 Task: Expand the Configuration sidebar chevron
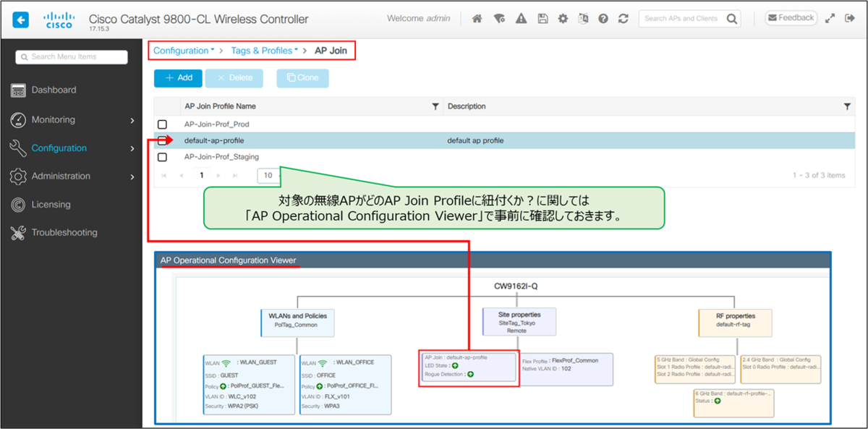coord(132,148)
